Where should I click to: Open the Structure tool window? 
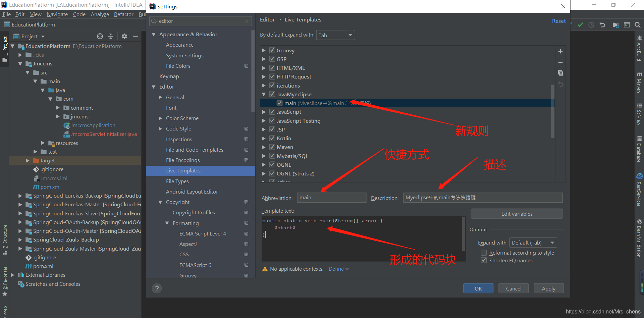coord(5,240)
